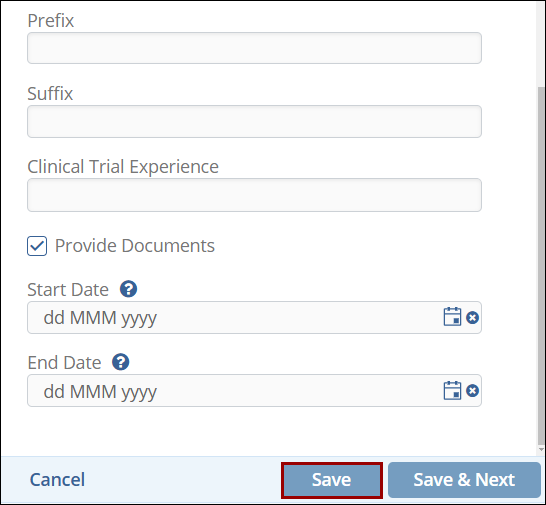Uncheck the Provide Documents checkbox

tap(37, 246)
